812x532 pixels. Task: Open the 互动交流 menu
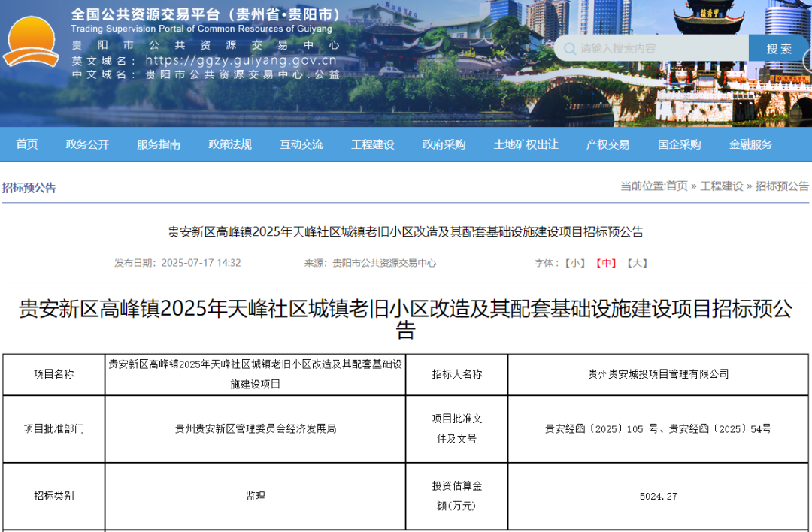[x=301, y=144]
